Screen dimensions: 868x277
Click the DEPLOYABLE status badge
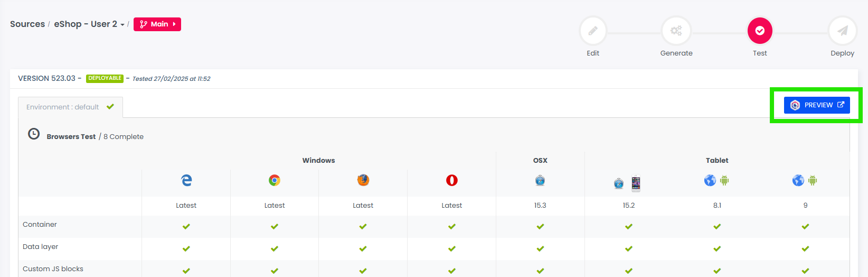point(105,78)
